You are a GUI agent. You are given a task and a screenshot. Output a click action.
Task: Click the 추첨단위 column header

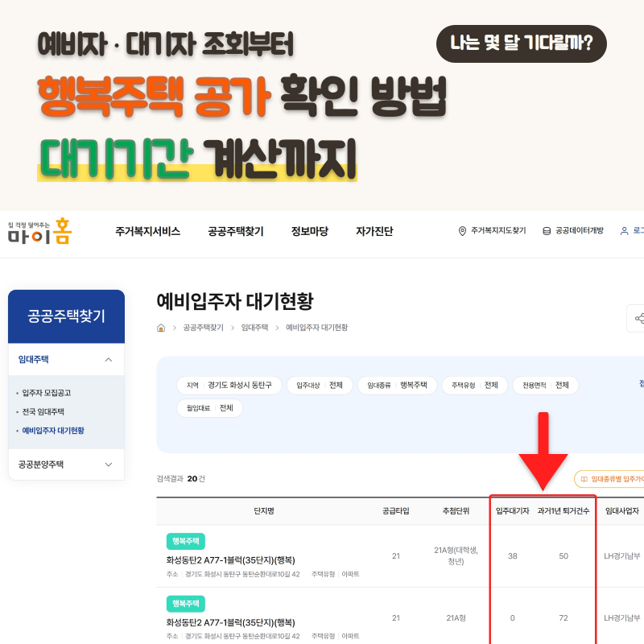[456, 511]
